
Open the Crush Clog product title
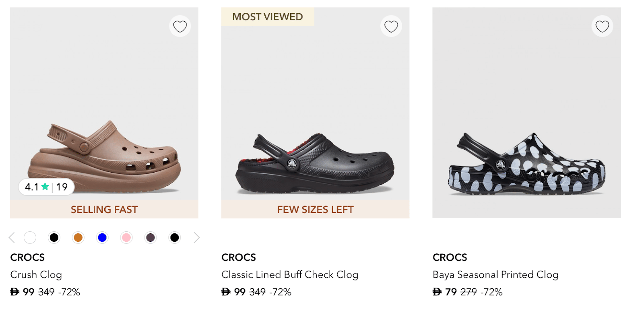[x=36, y=275]
